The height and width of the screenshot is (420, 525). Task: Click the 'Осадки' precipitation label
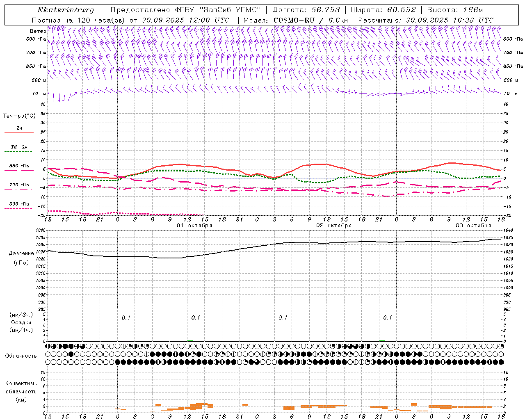(x=21, y=322)
